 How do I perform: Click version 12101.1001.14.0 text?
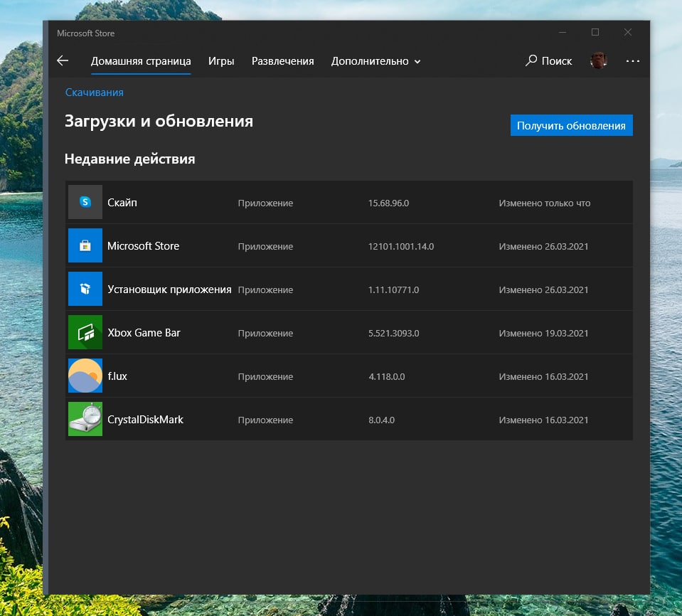click(401, 247)
